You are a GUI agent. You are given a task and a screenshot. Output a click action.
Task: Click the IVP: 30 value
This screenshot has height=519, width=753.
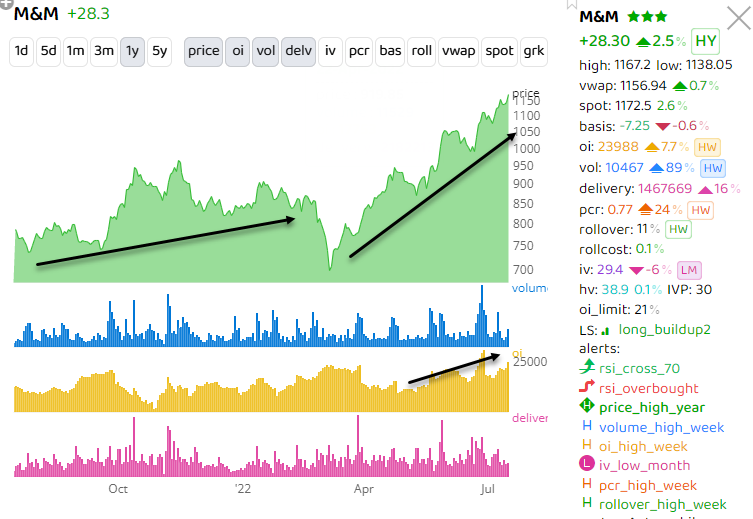(x=690, y=290)
